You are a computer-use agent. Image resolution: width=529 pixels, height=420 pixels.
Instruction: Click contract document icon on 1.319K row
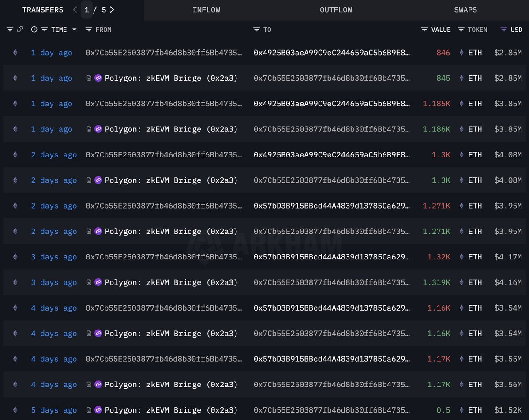pos(89,282)
